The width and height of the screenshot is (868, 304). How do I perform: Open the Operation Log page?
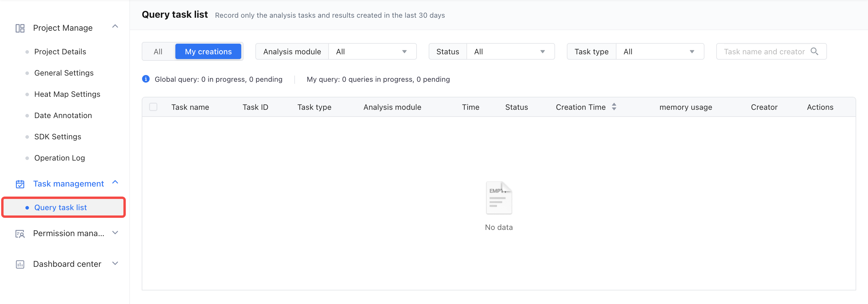click(x=59, y=158)
